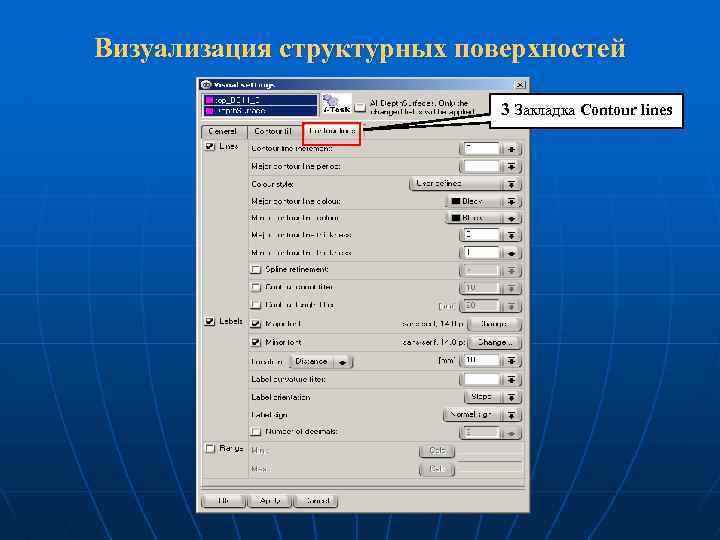Click the A-Task icon
This screenshot has width=720, height=540.
[337, 104]
